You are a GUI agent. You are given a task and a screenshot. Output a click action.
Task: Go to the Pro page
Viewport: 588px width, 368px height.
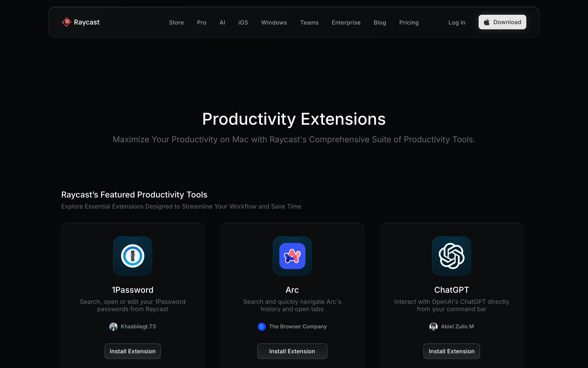tap(202, 22)
